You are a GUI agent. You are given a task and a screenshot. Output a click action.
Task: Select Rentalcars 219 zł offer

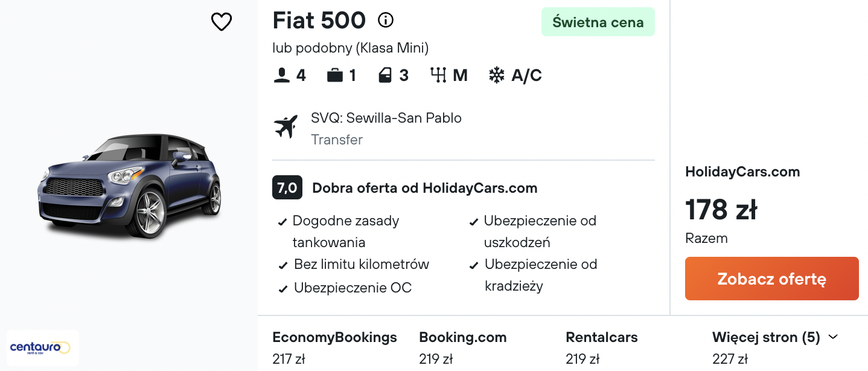(x=602, y=348)
